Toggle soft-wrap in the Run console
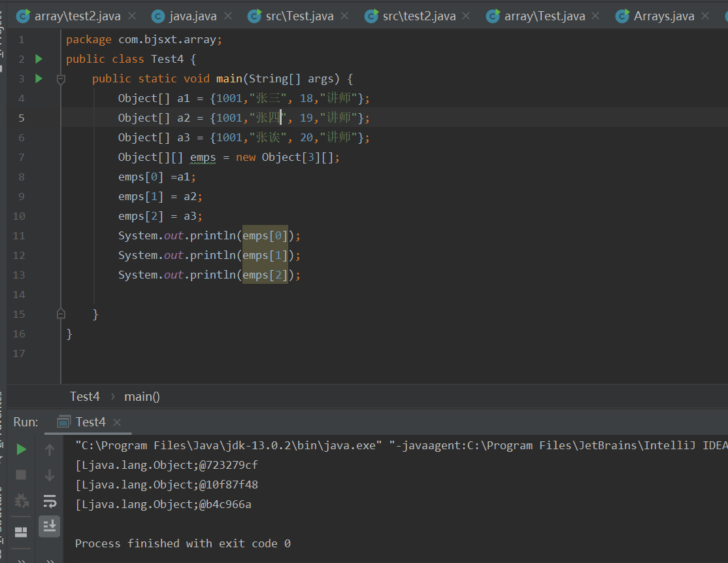Viewport: 728px width, 563px height. [50, 501]
